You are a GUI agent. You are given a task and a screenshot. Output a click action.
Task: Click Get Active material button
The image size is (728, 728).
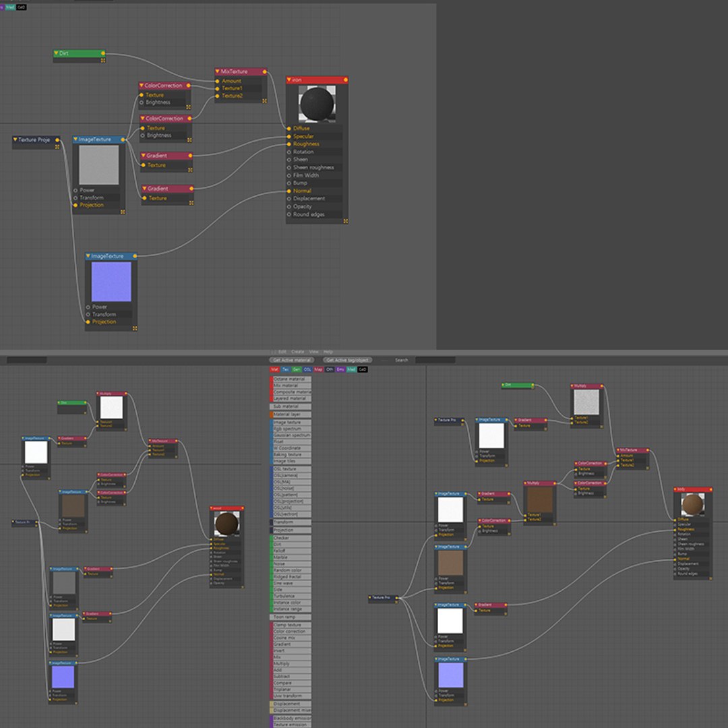pos(292,360)
